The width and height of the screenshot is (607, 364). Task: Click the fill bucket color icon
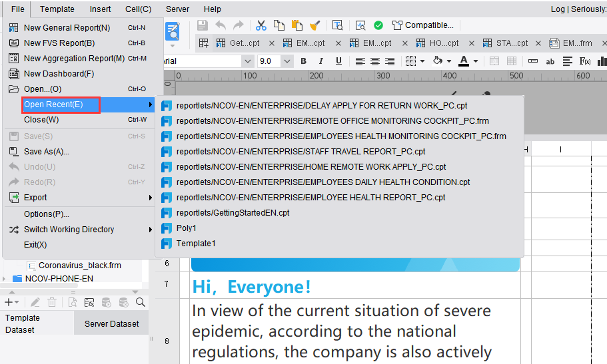(438, 61)
